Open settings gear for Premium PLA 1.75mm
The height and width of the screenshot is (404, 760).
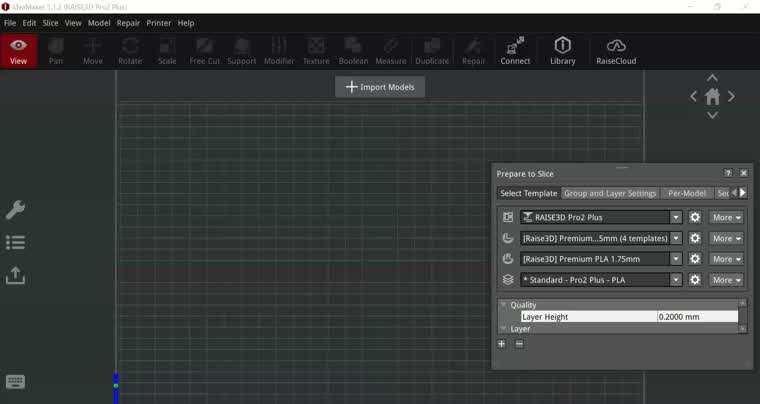click(x=695, y=259)
